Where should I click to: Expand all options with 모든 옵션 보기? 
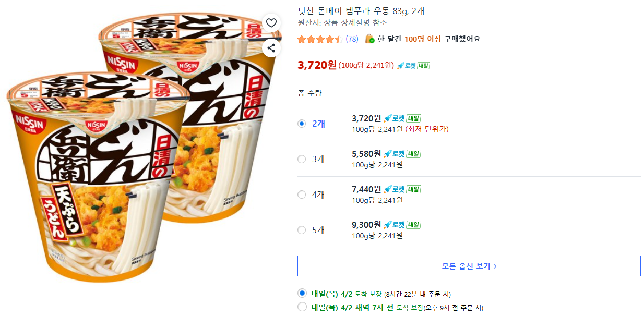point(469,266)
